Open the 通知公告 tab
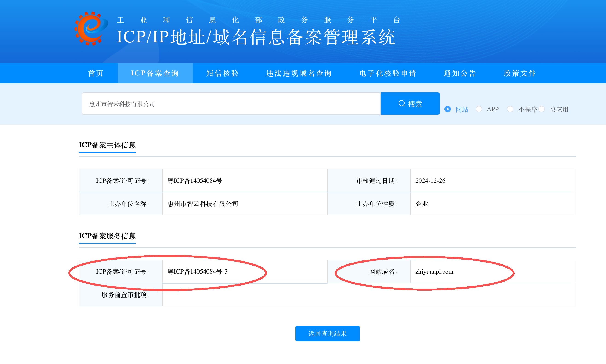Viewport: 606px width, 364px height. point(460,73)
